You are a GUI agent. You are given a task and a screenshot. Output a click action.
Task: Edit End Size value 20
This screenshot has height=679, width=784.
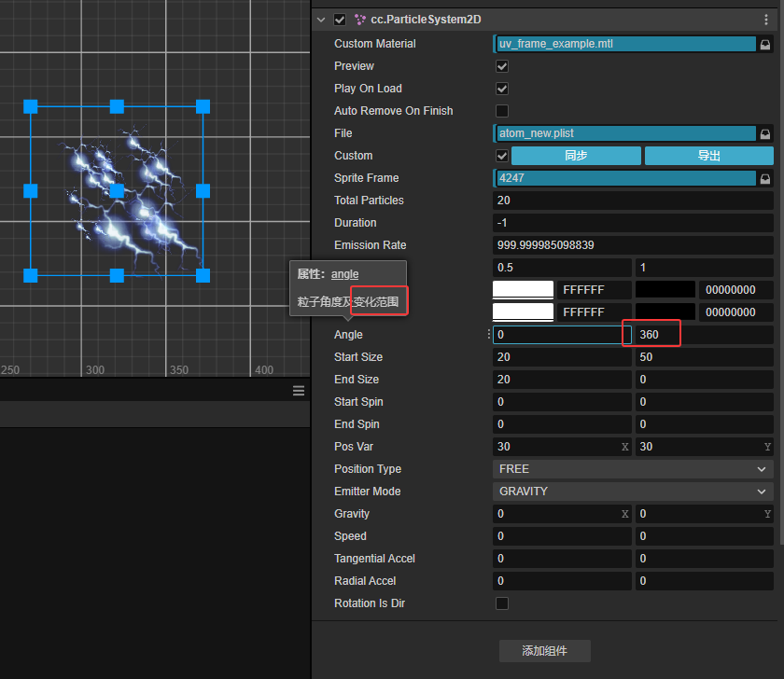point(562,380)
